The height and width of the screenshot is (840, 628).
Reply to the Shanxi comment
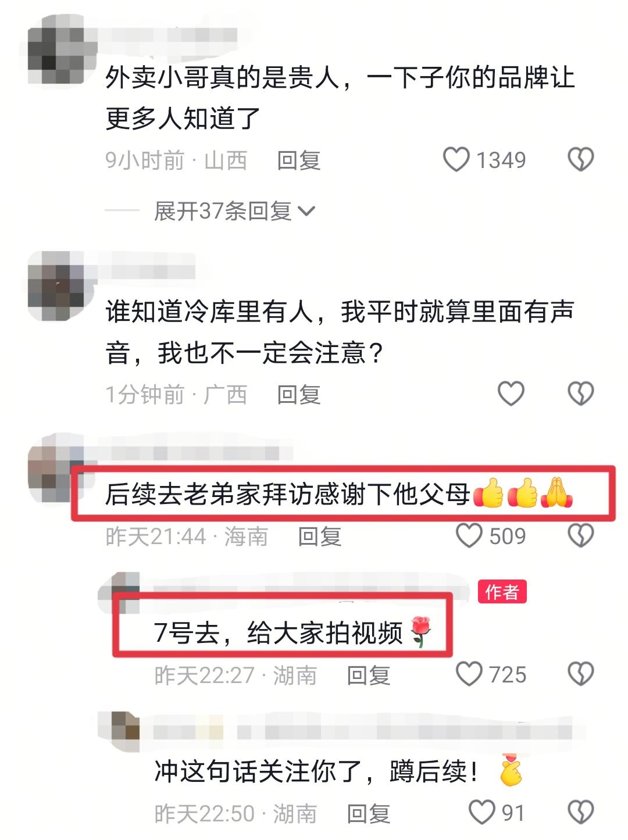[x=299, y=160]
